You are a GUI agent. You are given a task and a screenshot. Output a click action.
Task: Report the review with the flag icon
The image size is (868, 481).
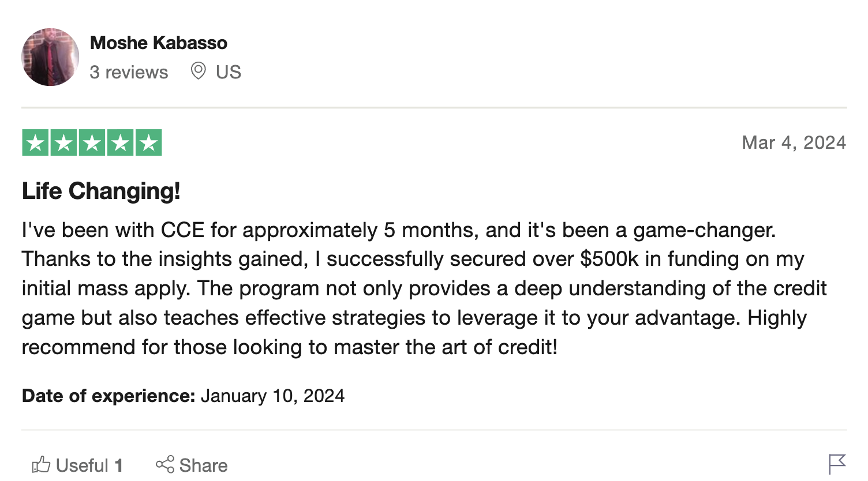coord(837,464)
